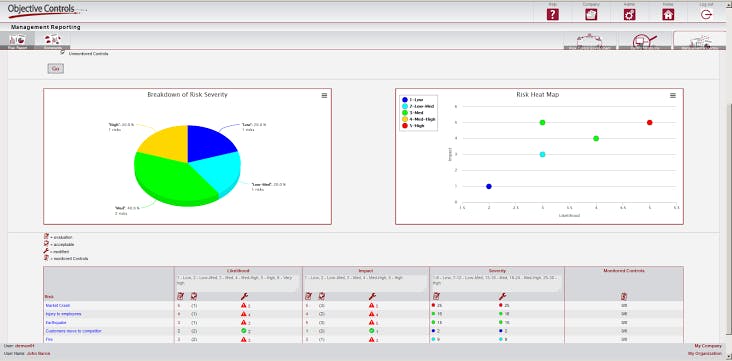732x361 pixels.
Task: Click Market Crash likelihood warning triangle
Action: 243,305
